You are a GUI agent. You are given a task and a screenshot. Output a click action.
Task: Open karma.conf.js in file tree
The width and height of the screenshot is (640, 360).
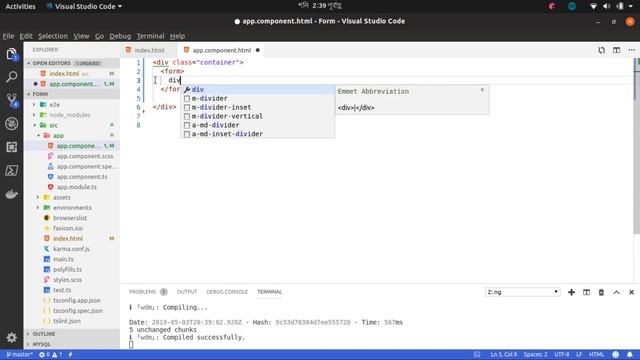coord(71,249)
